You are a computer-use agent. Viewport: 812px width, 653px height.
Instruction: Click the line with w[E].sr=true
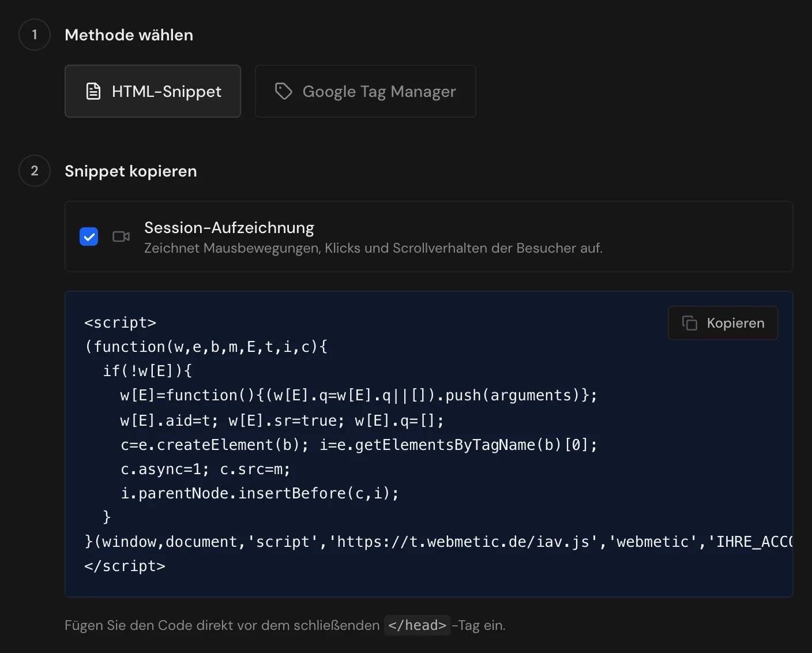[282, 421]
